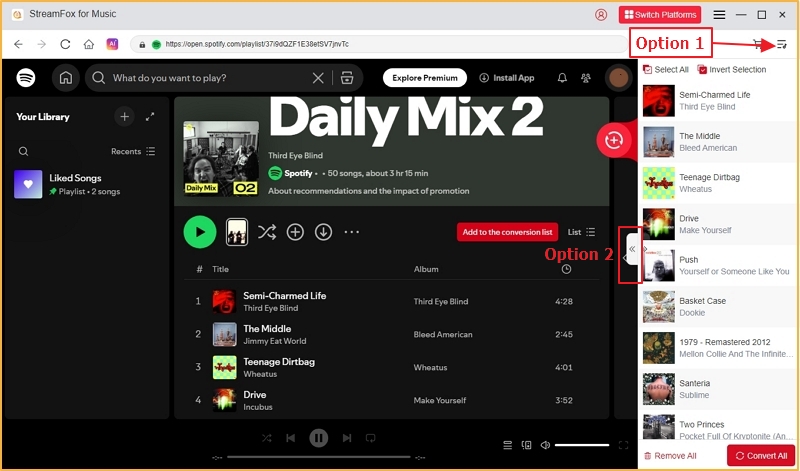This screenshot has height=471, width=800.
Task: Select Basket Case in conversion list
Action: [717, 307]
